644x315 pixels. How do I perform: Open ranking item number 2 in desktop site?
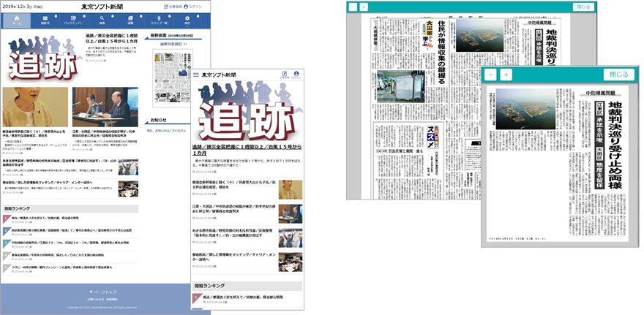70,232
